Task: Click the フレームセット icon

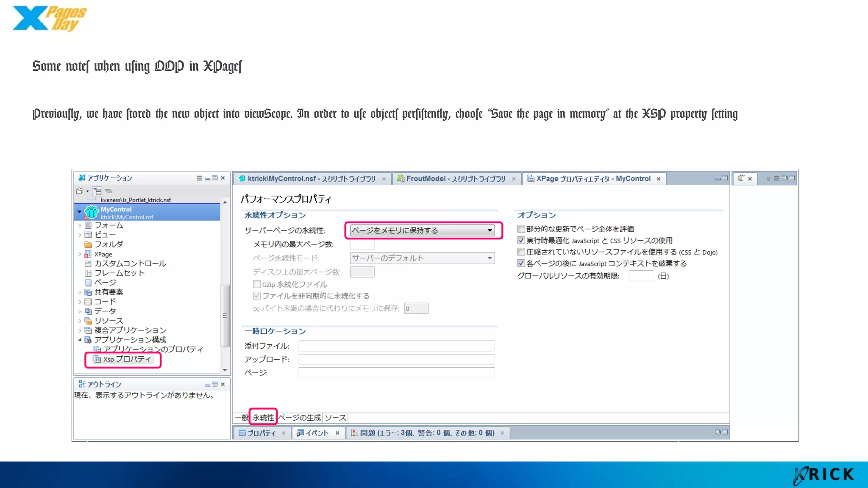Action: click(x=88, y=273)
